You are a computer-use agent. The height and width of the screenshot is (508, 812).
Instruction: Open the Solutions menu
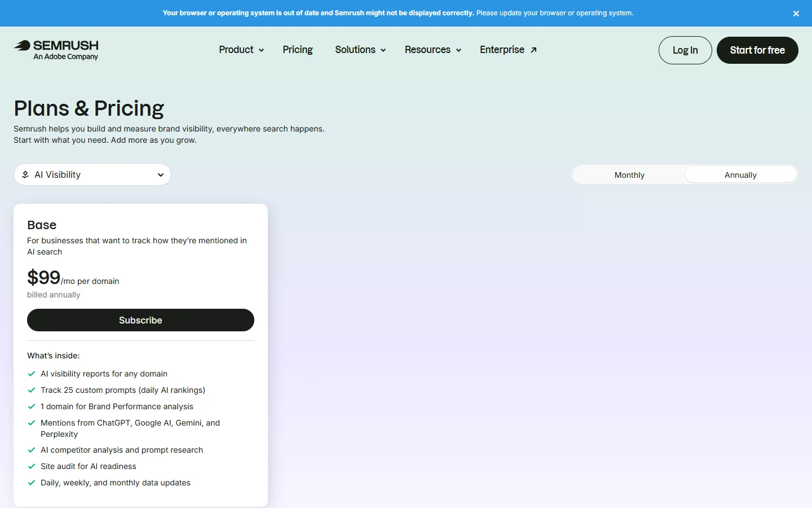click(x=360, y=50)
